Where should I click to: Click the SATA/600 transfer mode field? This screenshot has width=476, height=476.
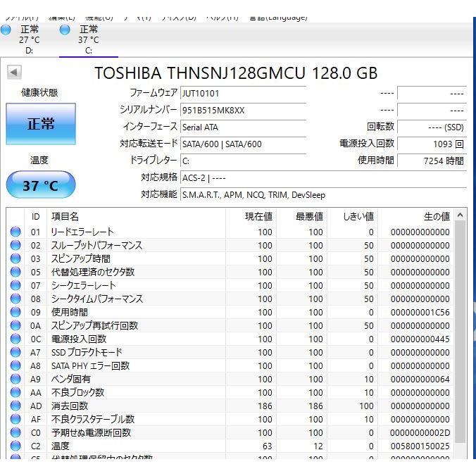(x=244, y=144)
